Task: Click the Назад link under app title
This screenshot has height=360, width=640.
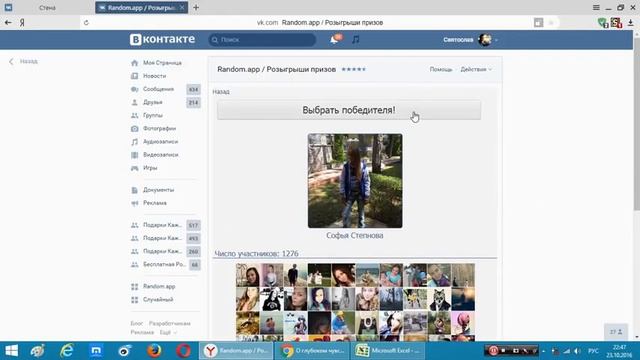Action: click(x=221, y=91)
